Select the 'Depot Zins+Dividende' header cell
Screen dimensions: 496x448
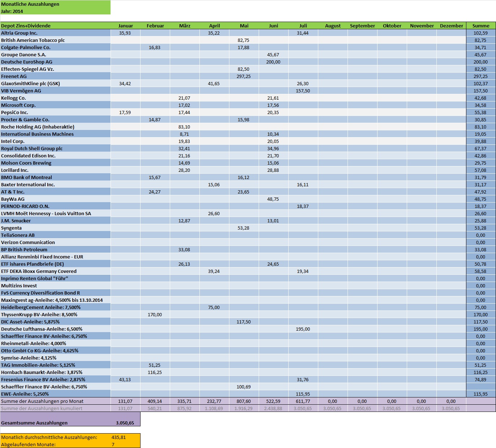55,26
